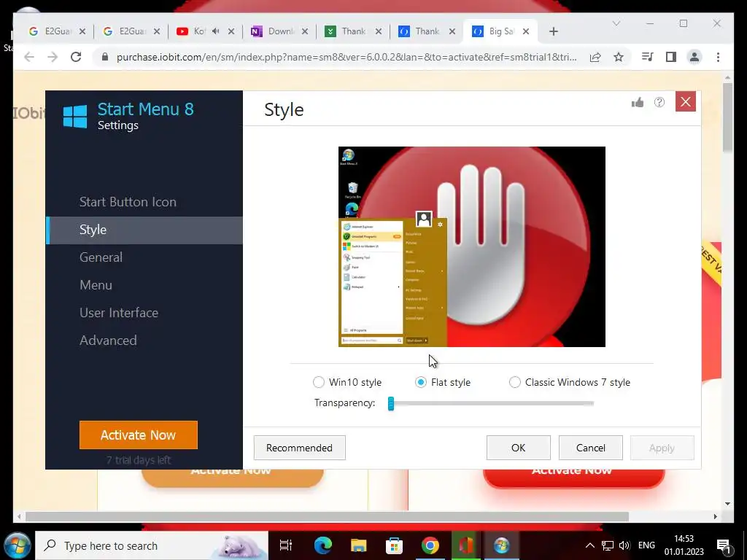Open the Office taskbar icon
Image resolution: width=747 pixels, height=560 pixels.
(465, 545)
